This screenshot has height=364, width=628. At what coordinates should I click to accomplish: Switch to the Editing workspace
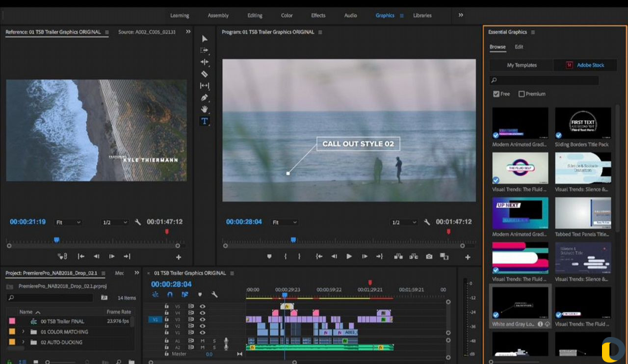pyautogui.click(x=255, y=15)
